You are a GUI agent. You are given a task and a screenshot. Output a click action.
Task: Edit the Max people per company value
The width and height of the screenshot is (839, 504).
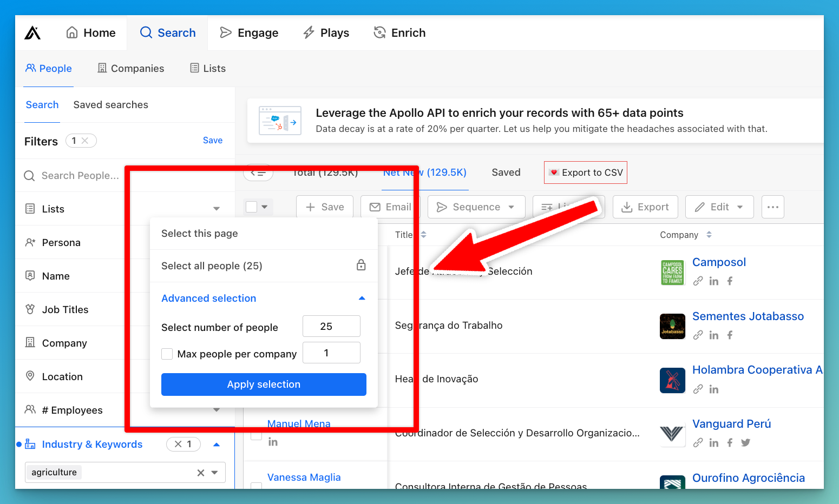click(x=331, y=353)
